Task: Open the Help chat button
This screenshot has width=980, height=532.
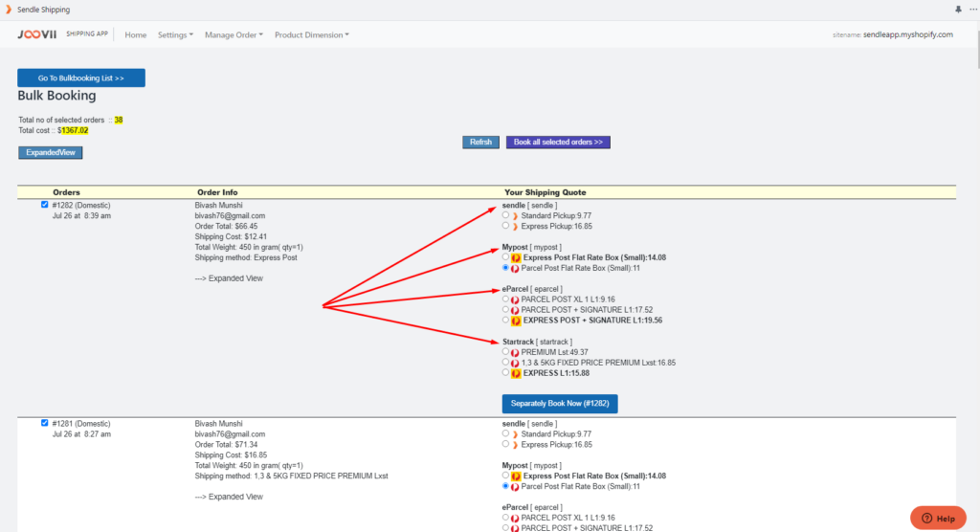Action: point(938,519)
